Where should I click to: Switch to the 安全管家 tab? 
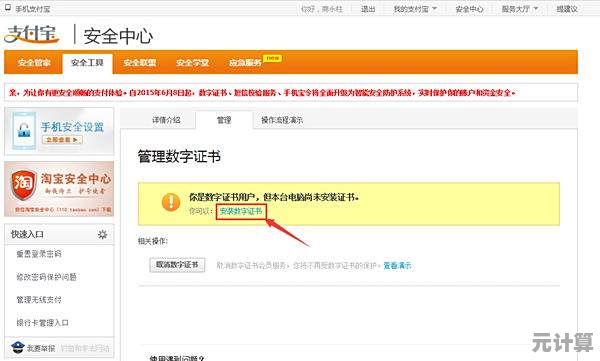pyautogui.click(x=34, y=62)
